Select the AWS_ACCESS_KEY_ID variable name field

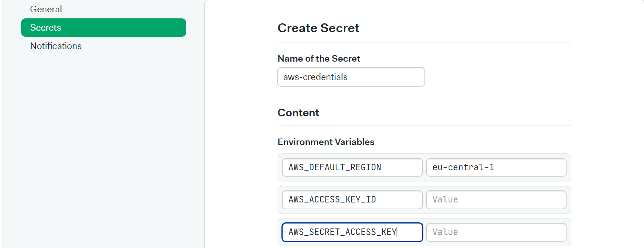click(x=352, y=199)
